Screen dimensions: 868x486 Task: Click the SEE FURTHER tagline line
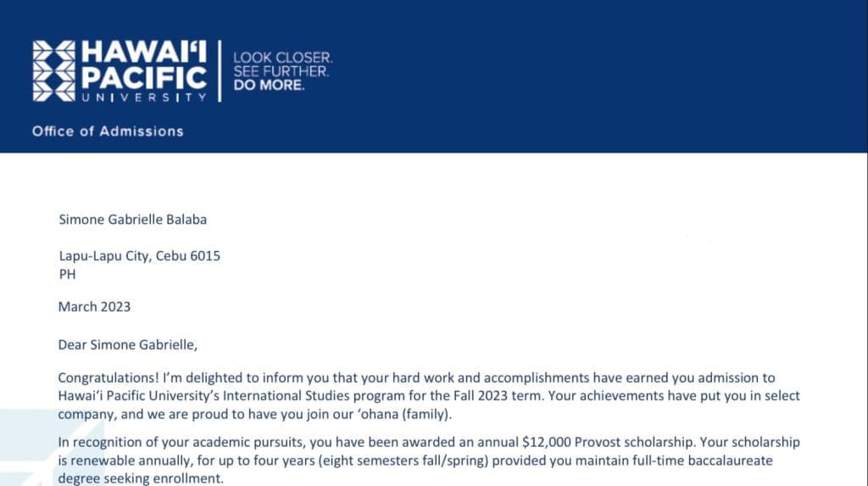pos(281,72)
